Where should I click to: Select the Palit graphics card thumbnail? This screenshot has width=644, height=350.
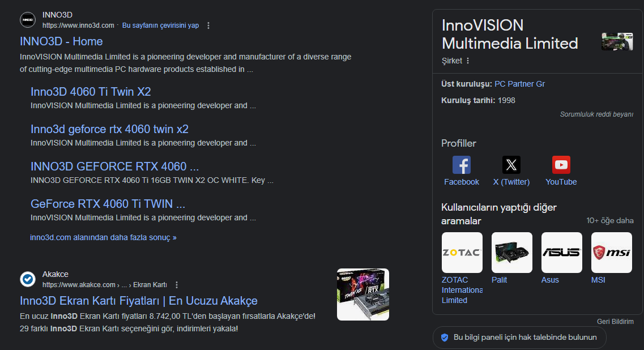(x=512, y=253)
